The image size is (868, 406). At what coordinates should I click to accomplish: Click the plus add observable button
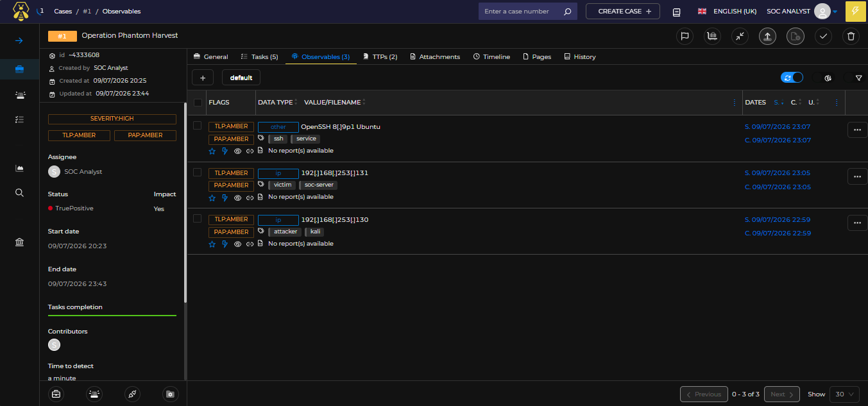coord(203,78)
